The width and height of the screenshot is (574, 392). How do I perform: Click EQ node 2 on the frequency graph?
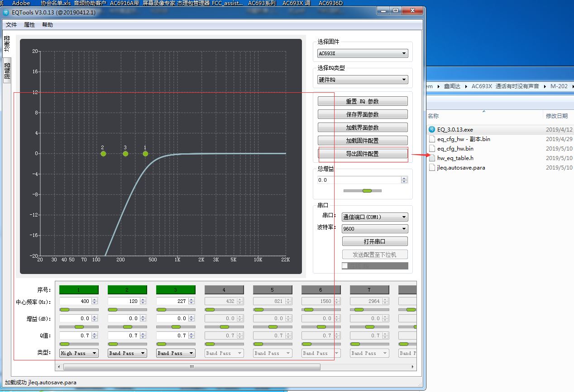click(x=103, y=154)
